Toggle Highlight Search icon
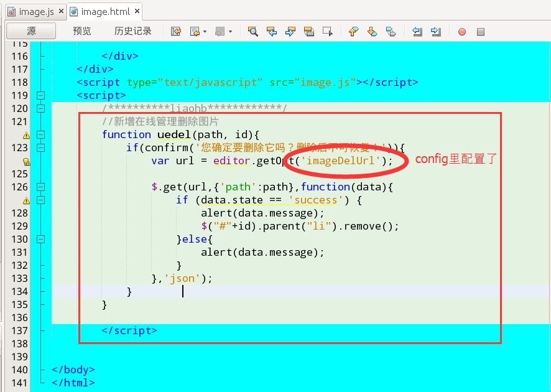The image size is (551, 392). click(309, 32)
